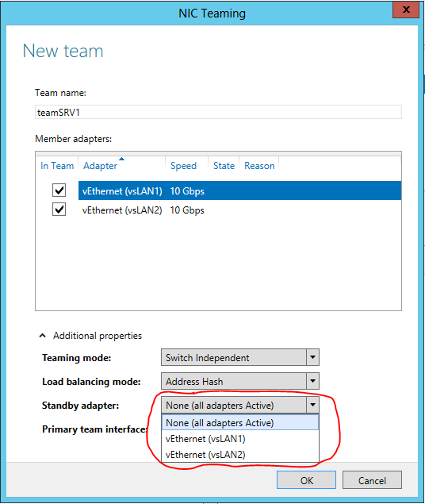Choose None (all adapters Active) list option
Image resolution: width=425 pixels, height=504 pixels.
(240, 422)
